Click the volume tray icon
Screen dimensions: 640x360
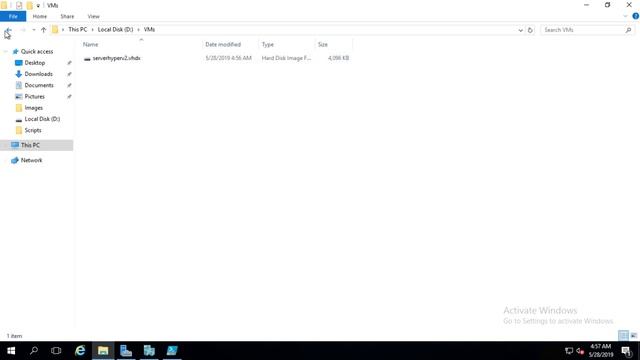[x=580, y=351]
